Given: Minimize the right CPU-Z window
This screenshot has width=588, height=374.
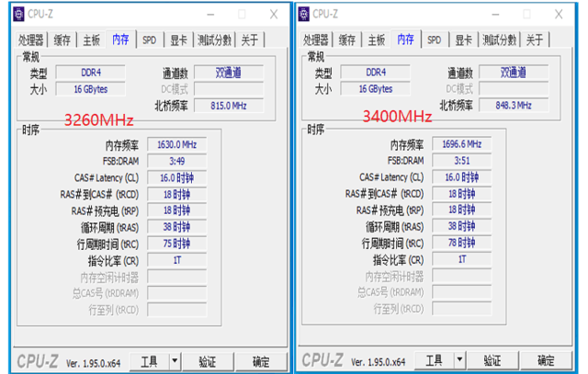Looking at the screenshot, I should coord(496,15).
